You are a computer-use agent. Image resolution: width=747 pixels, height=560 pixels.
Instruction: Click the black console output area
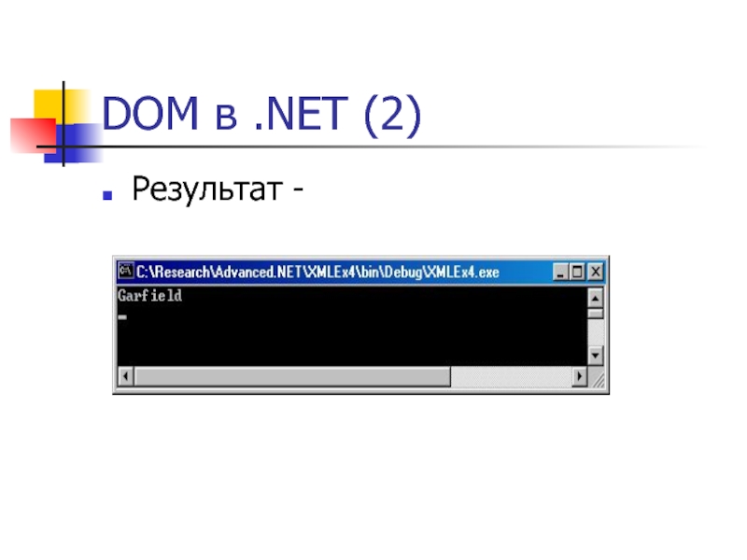click(x=352, y=327)
